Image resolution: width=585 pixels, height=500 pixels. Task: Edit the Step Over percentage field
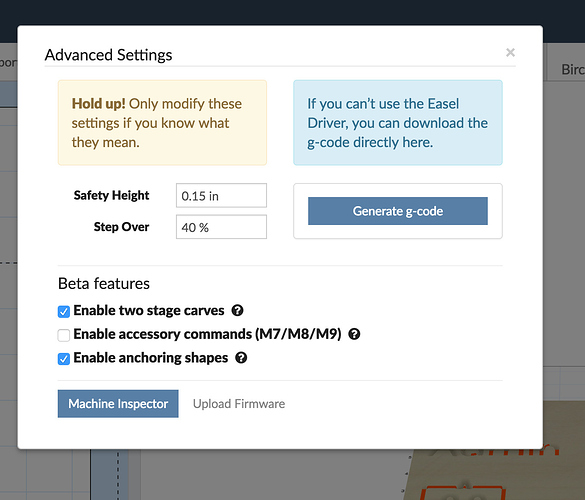[221, 227]
